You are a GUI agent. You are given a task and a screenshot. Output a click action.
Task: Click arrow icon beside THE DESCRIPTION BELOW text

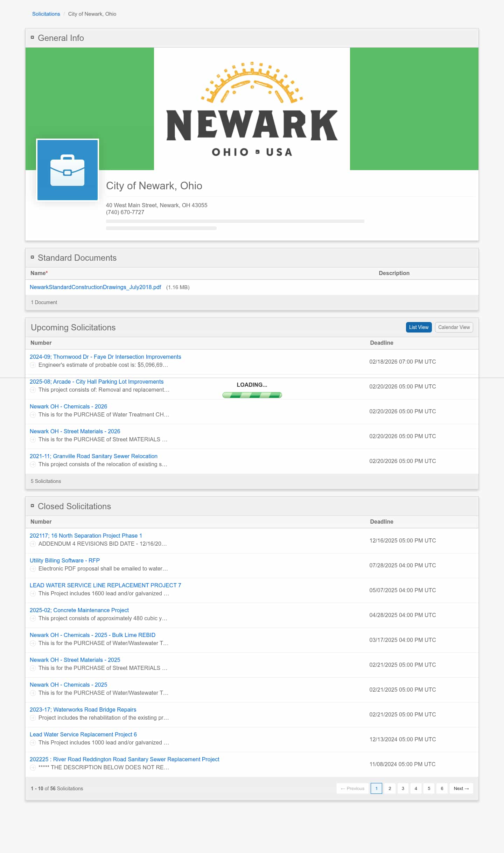(33, 768)
